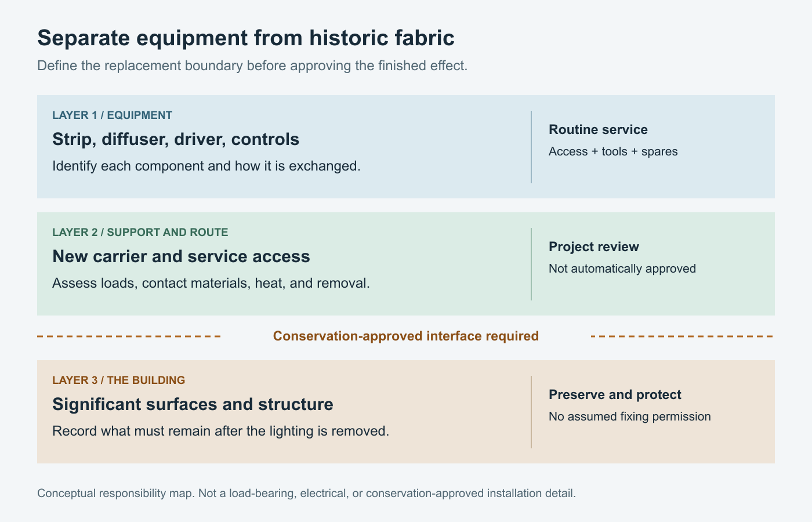Select the subtitle about defining the replacement boundary
This screenshot has width=812, height=522.
pyautogui.click(x=252, y=66)
